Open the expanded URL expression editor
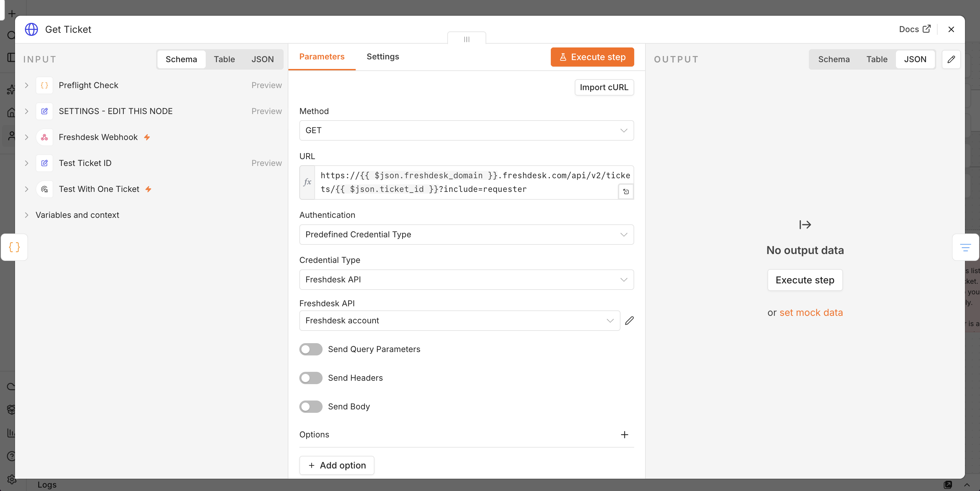 pos(626,192)
